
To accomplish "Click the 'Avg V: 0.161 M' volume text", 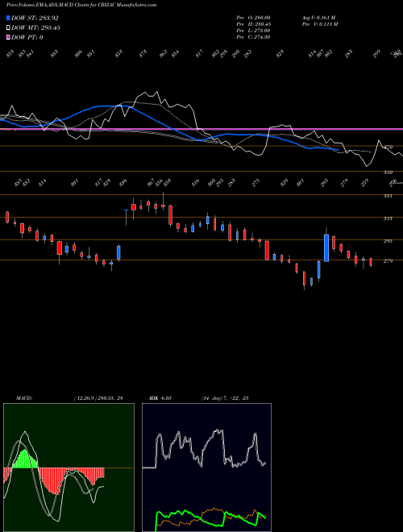I will coord(318,18).
